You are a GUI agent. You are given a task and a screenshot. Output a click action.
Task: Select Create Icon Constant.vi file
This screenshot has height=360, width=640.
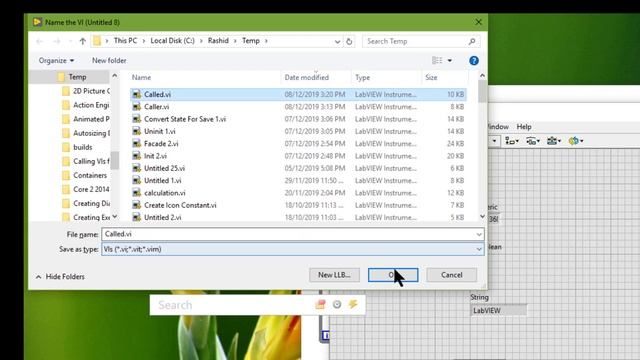(298, 205)
